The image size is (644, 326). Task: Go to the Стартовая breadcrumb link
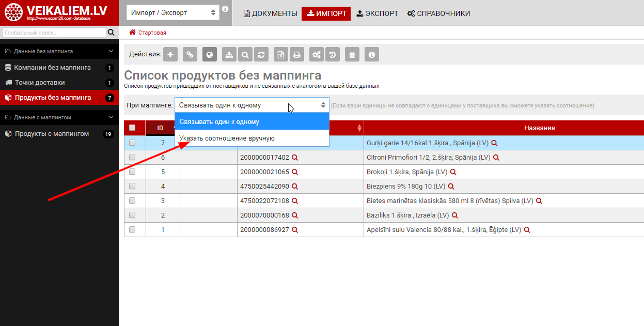click(152, 33)
